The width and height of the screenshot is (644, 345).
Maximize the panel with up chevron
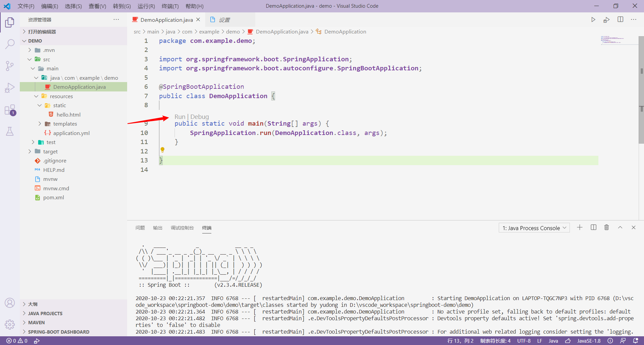tap(620, 227)
